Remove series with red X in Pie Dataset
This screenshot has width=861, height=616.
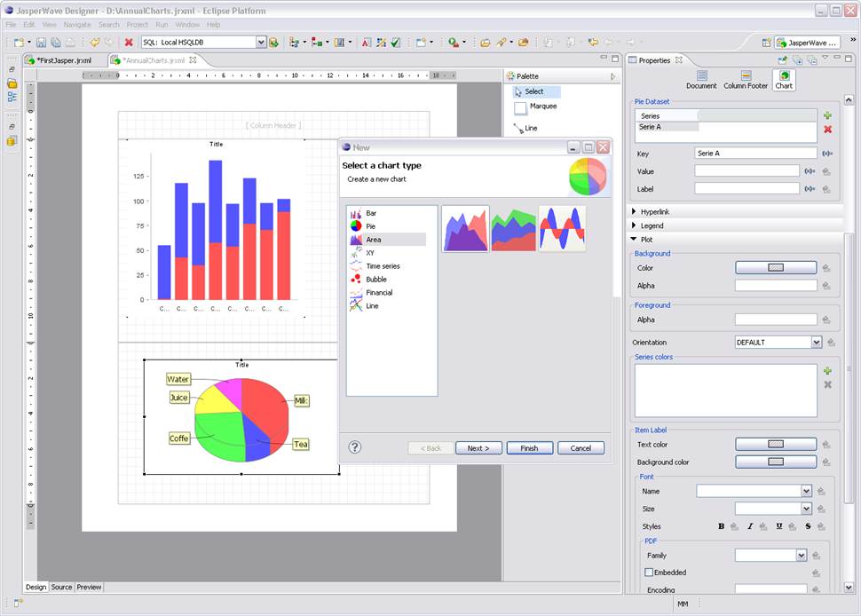(x=827, y=130)
